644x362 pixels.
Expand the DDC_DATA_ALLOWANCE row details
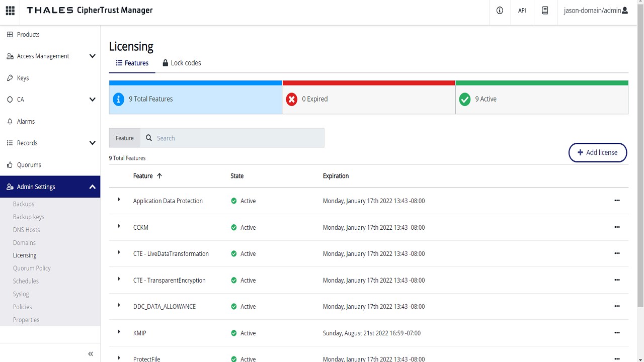(119, 305)
